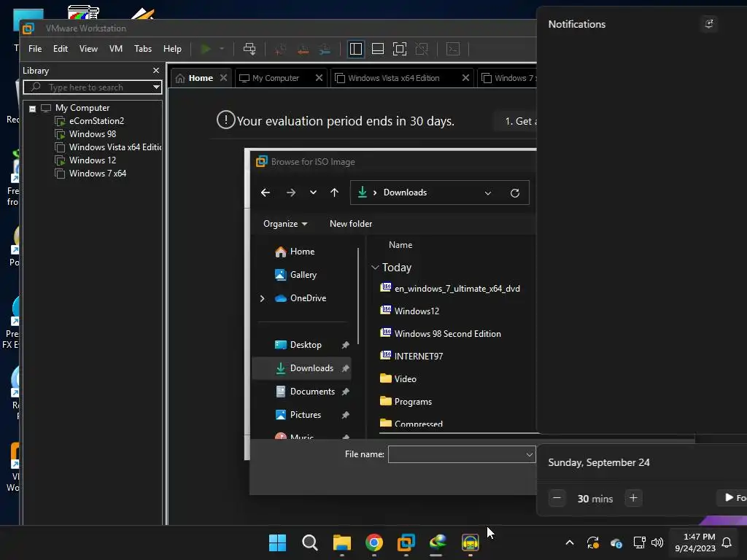This screenshot has height=560, width=747.
Task: Toggle the thumbnail bar view icon
Action: 378,49
